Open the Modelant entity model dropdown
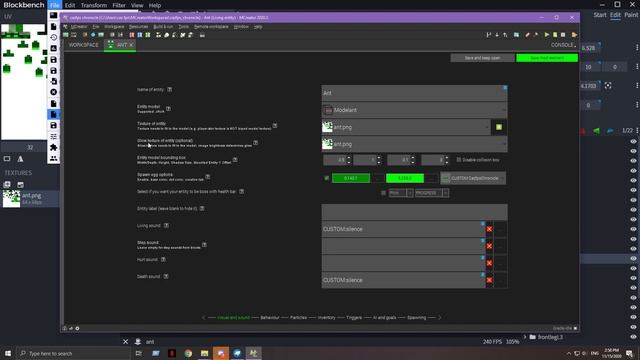Viewport: 640px width, 360px height. point(414,110)
